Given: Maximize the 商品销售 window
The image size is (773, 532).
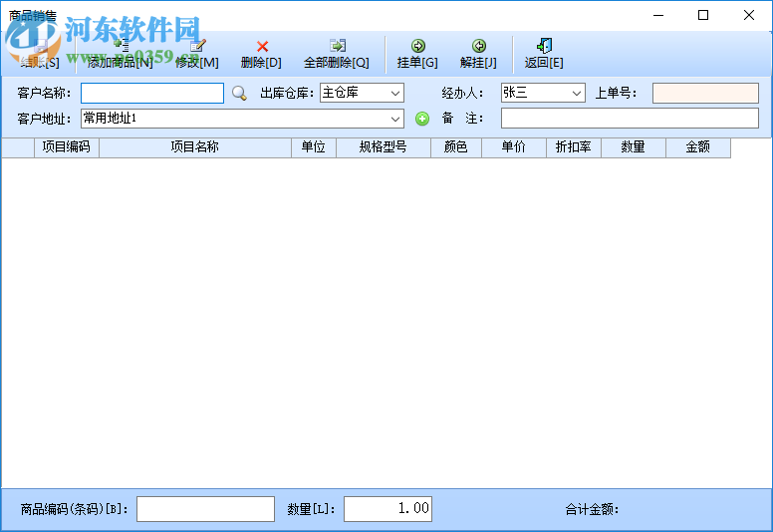Looking at the screenshot, I should coord(703,15).
